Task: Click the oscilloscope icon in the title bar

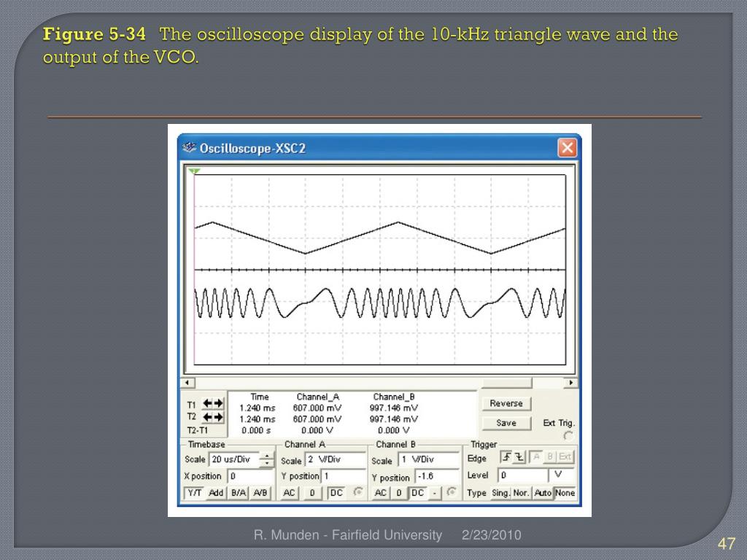Action: (x=189, y=147)
